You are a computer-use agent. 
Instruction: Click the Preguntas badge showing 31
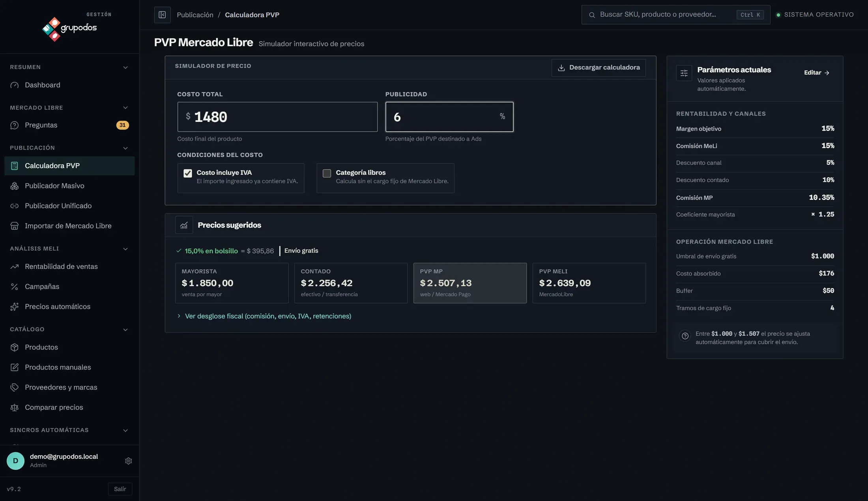click(x=123, y=125)
